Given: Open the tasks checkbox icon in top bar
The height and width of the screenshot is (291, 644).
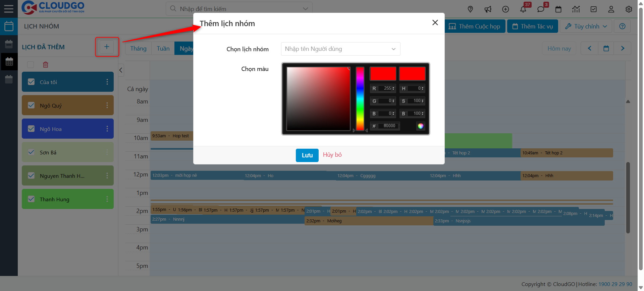Looking at the screenshot, I should (594, 9).
